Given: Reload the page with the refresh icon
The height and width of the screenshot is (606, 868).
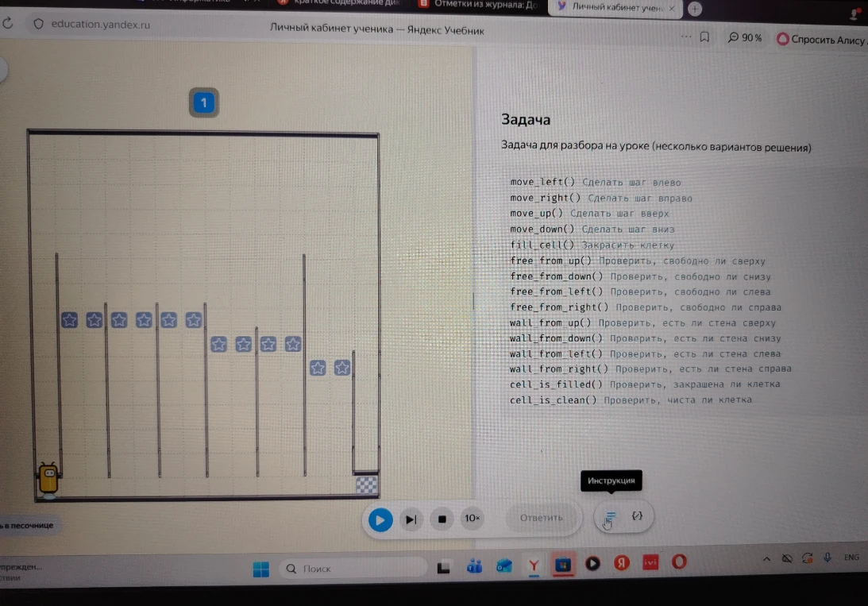Looking at the screenshot, I should click(x=8, y=23).
